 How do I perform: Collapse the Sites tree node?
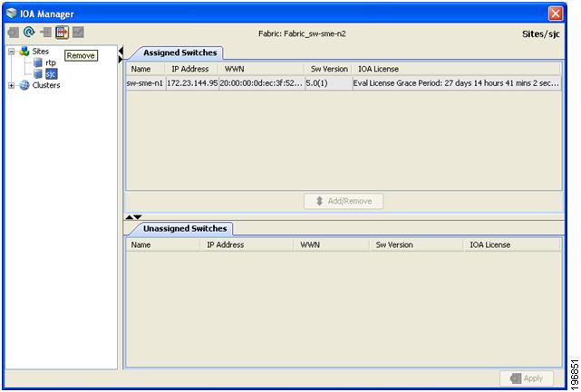coord(12,52)
